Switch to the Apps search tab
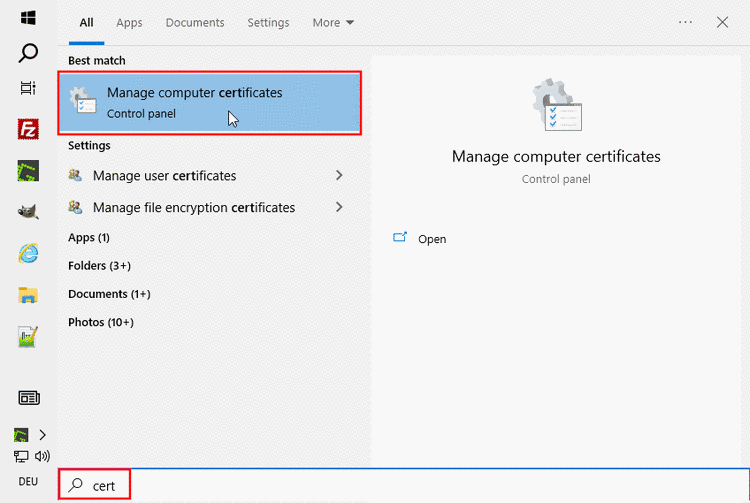This screenshot has height=503, width=750. [129, 23]
